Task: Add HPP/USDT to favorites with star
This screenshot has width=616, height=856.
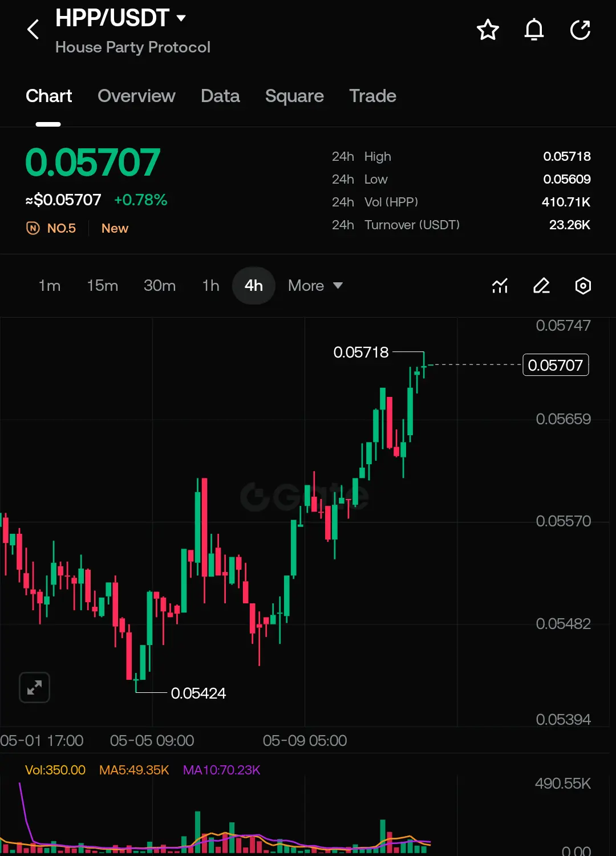Action: click(x=488, y=30)
